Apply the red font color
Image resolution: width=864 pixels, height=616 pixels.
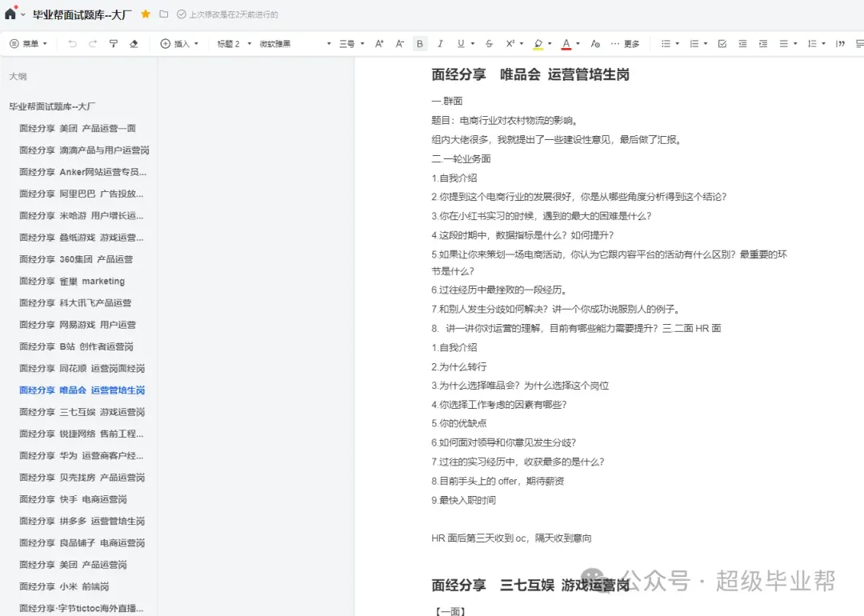coord(566,44)
